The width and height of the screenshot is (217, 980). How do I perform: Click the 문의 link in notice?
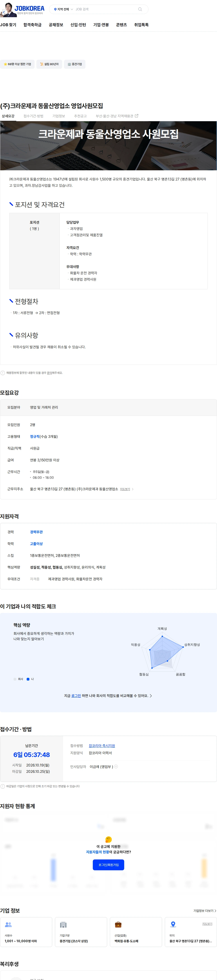(x=50, y=373)
